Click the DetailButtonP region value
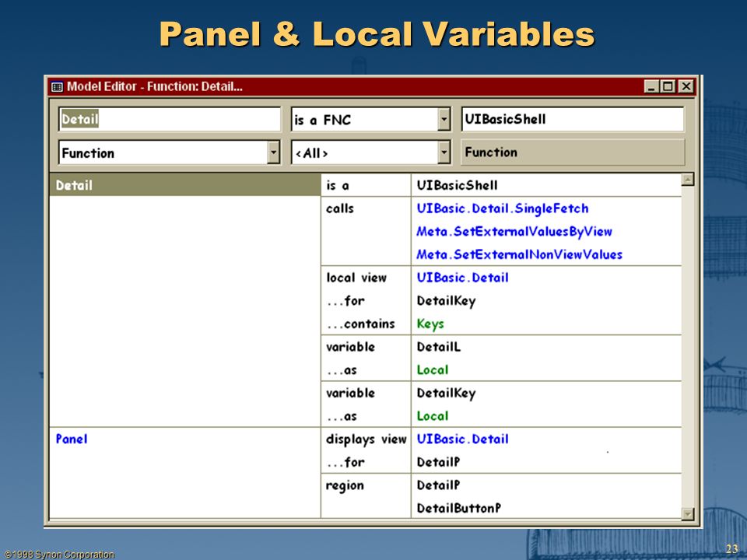Viewport: 747px width, 560px height. coord(459,508)
